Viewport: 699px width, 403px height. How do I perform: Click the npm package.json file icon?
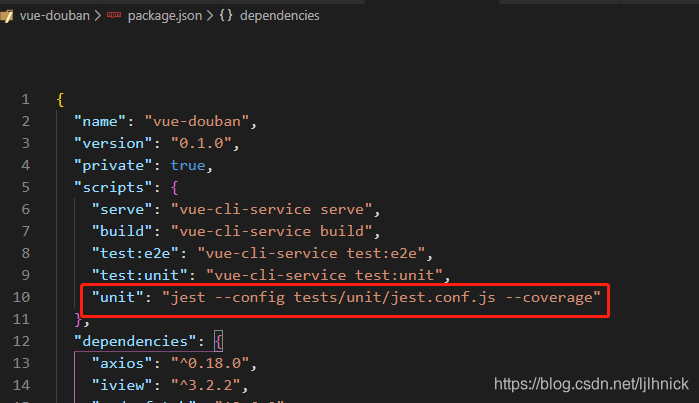pyautogui.click(x=114, y=15)
